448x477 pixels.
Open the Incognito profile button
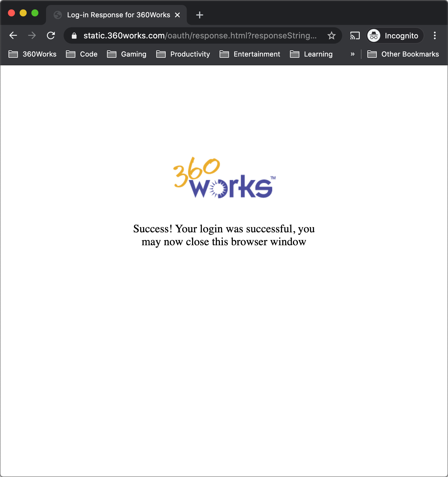click(395, 35)
